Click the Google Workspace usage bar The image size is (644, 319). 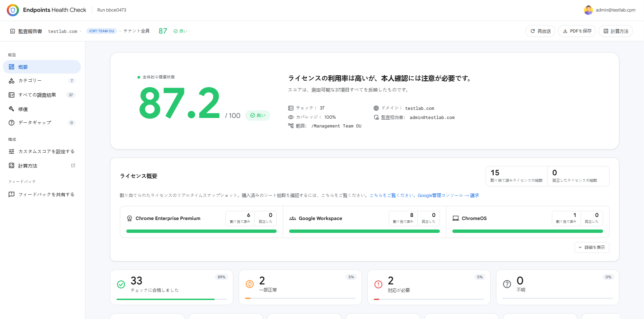(364, 231)
